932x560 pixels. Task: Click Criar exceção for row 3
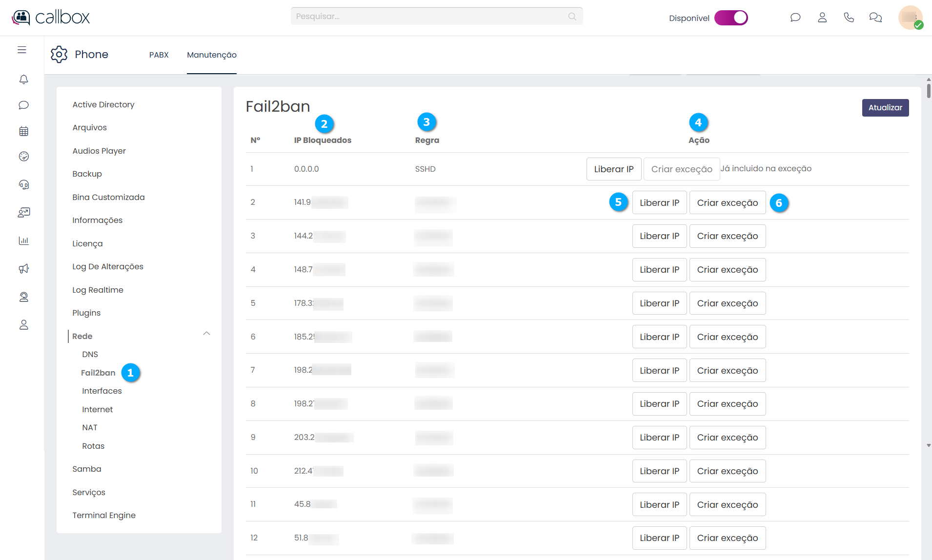pos(727,236)
